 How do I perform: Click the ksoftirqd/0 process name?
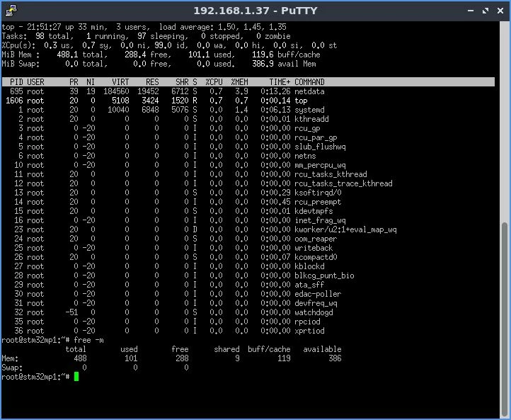[318, 193]
